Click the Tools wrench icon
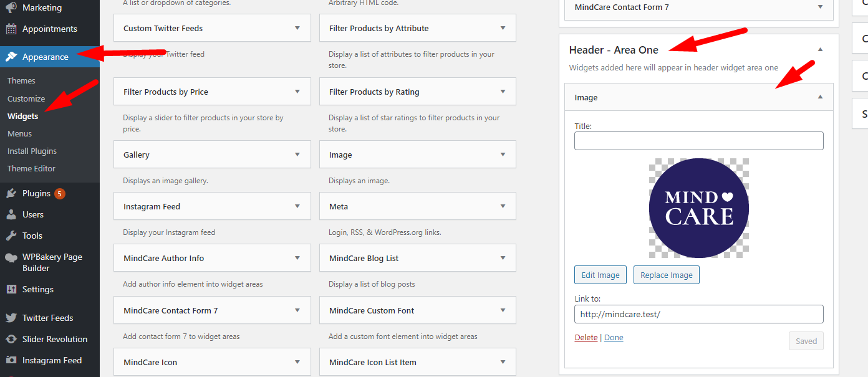 tap(11, 236)
